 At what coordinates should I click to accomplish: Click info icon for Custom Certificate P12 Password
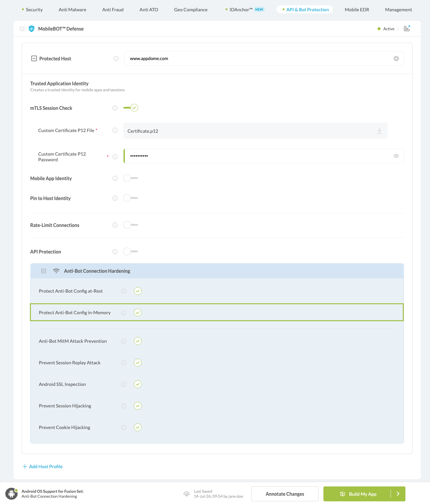(115, 157)
